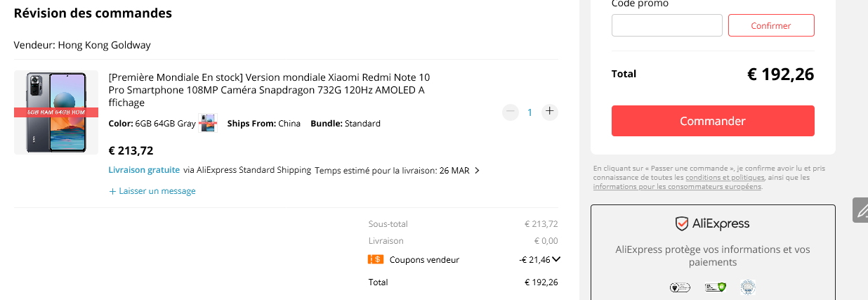Click the Laisser un message link
The width and height of the screenshot is (868, 300).
[157, 191]
